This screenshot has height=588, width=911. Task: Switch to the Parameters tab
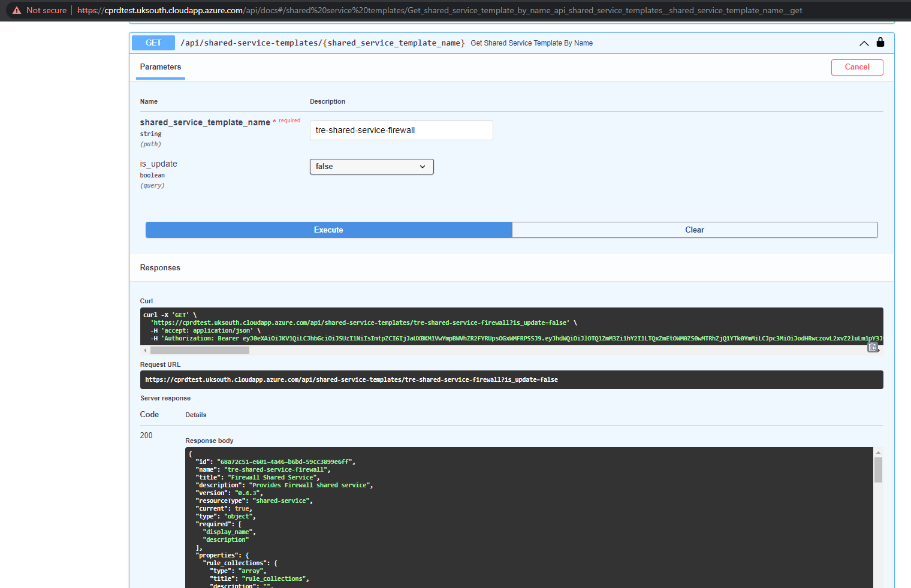click(160, 67)
